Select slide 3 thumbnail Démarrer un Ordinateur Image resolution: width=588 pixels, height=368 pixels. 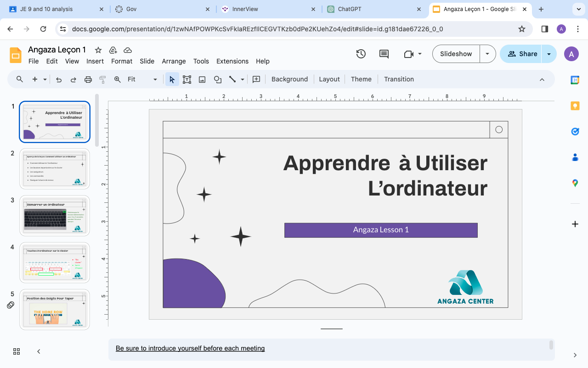(55, 216)
